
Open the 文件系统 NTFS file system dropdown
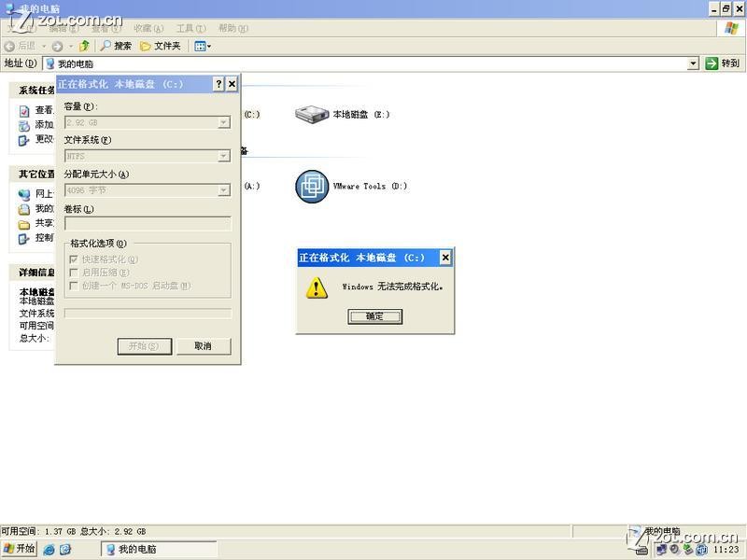point(224,156)
